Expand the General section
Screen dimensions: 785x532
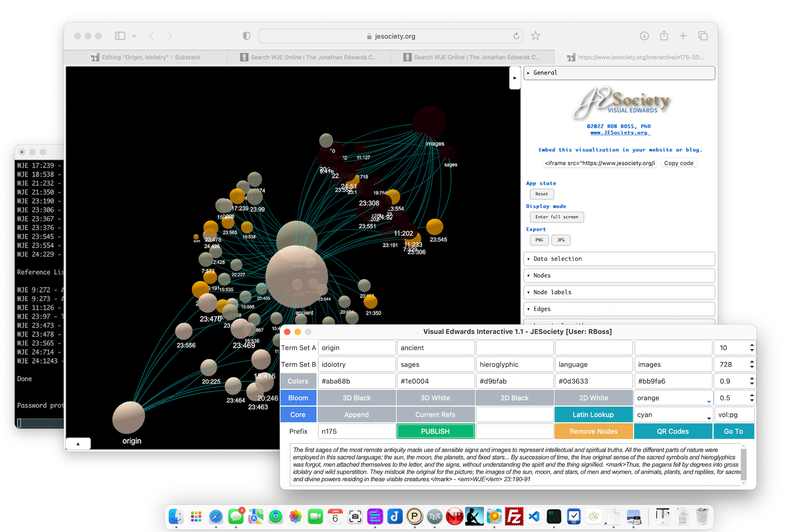[619, 73]
